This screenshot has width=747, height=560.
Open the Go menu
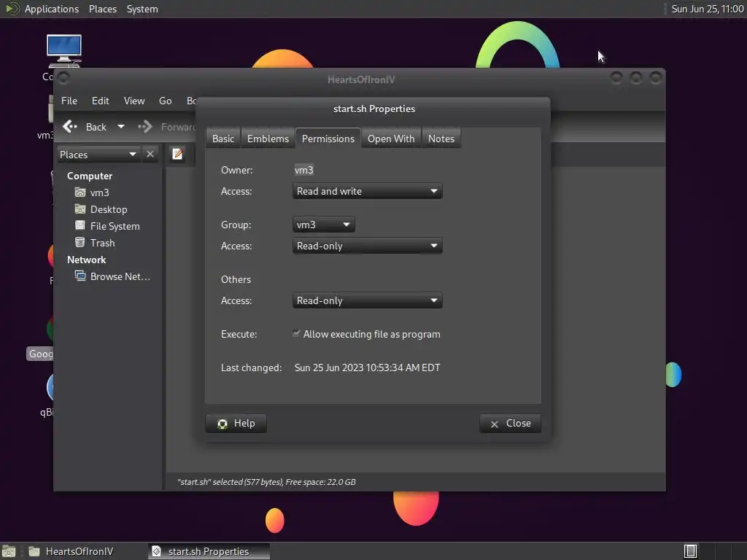tap(166, 101)
